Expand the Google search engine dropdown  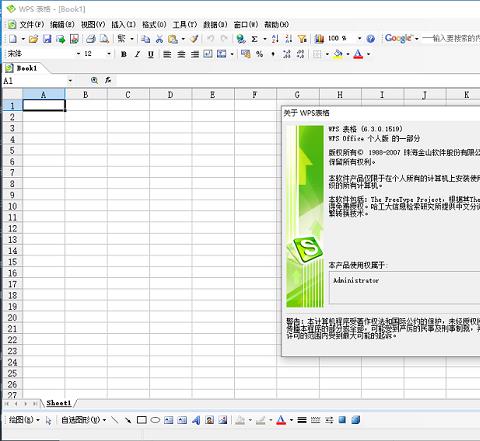coord(417,39)
